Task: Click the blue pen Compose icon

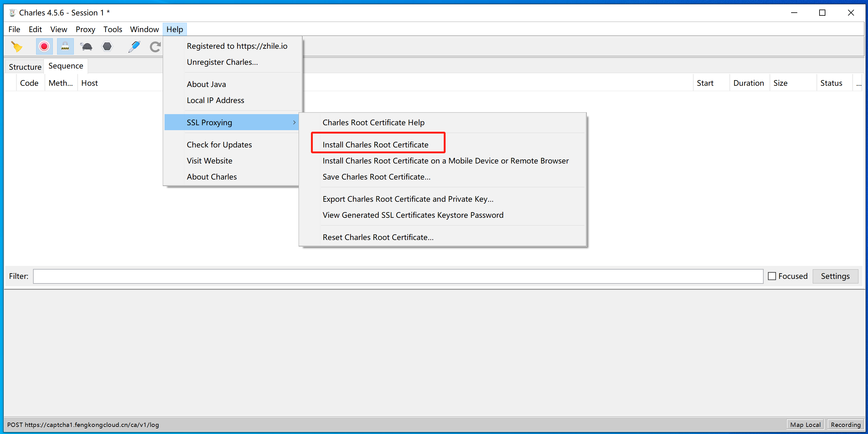Action: point(134,47)
